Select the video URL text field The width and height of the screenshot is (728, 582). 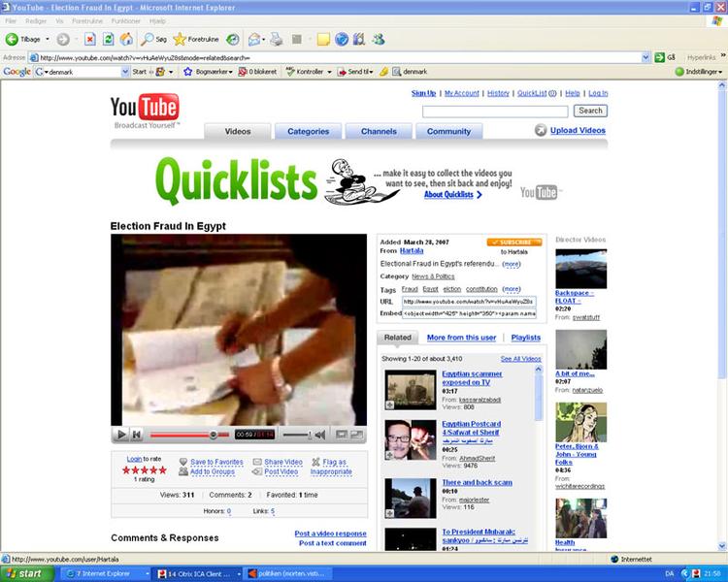(469, 302)
